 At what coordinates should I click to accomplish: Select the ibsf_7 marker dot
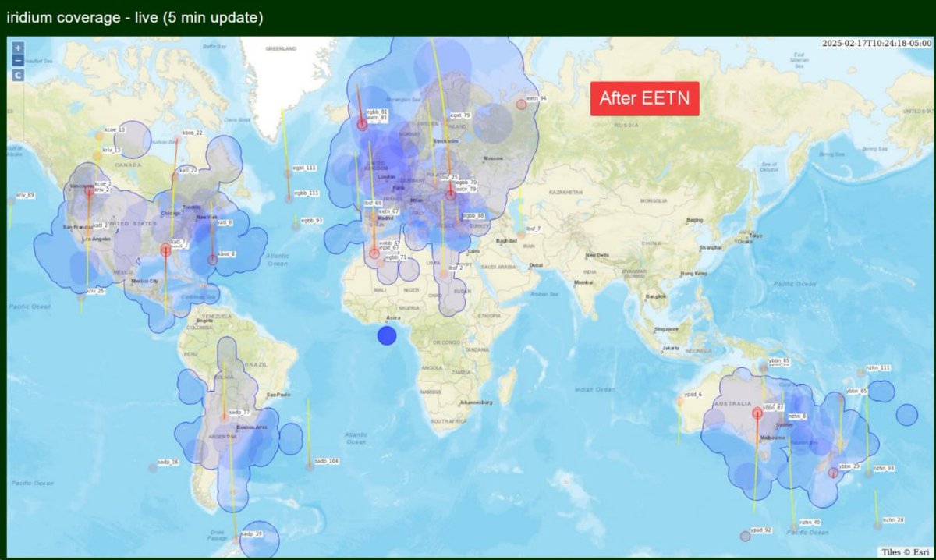pyautogui.click(x=520, y=234)
